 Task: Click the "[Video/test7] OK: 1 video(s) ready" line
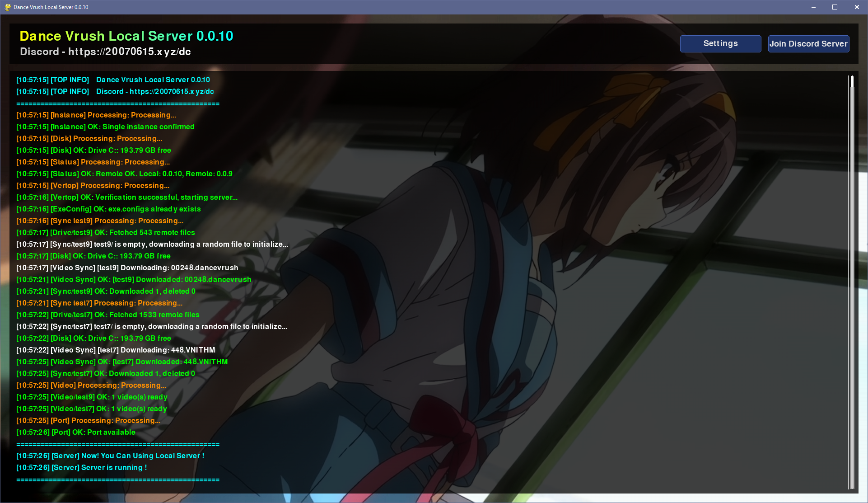coord(92,409)
